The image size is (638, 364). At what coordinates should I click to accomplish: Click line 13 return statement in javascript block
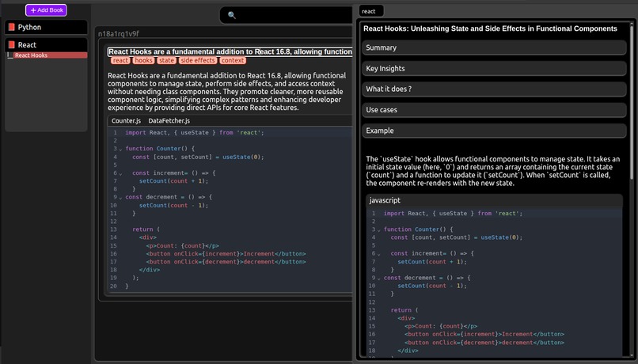point(404,310)
